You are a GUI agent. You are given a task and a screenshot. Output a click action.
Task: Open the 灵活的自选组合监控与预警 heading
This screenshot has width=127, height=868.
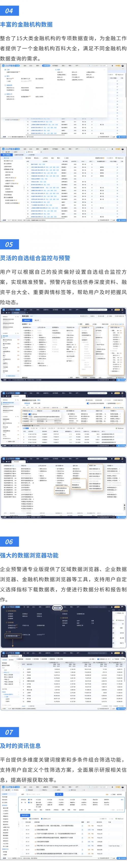[x=35, y=258]
